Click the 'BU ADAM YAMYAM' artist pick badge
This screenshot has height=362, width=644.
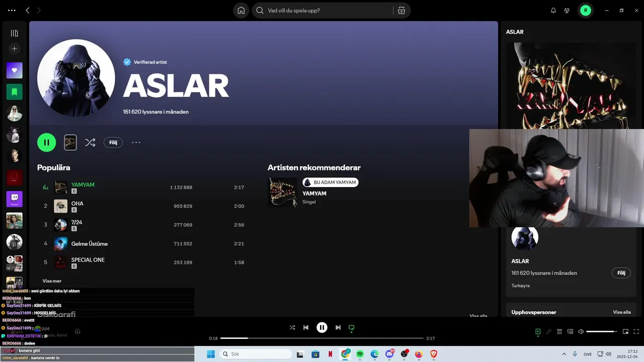(x=331, y=182)
